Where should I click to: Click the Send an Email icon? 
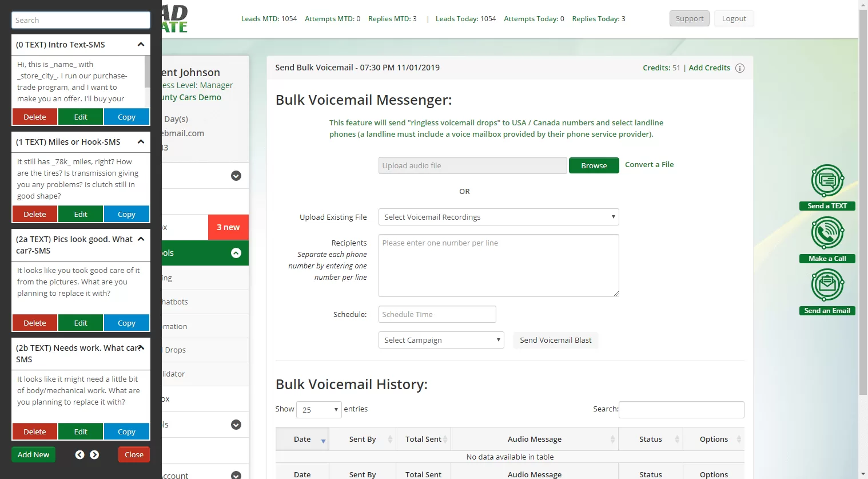pos(827,285)
